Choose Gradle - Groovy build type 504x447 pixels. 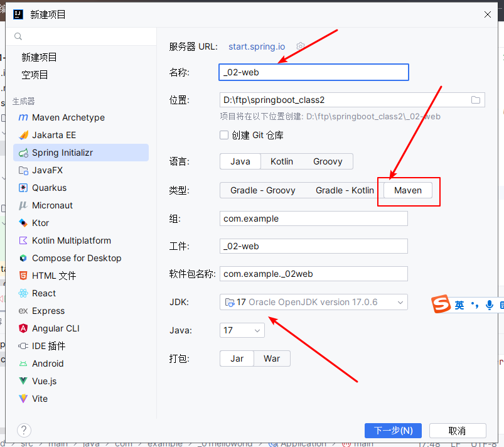(x=262, y=190)
